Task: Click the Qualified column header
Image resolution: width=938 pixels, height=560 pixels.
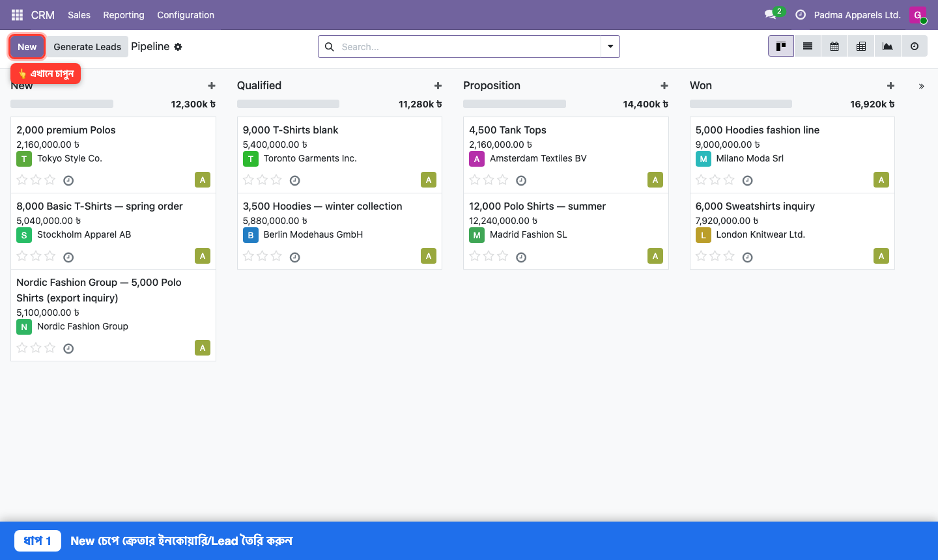Action: [x=259, y=85]
